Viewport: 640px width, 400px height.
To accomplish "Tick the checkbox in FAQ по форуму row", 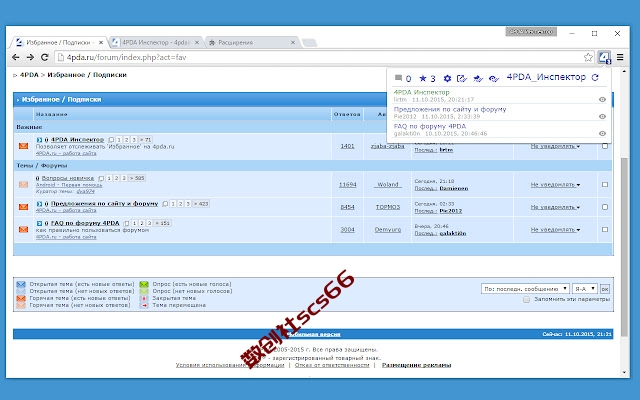I will 605,229.
